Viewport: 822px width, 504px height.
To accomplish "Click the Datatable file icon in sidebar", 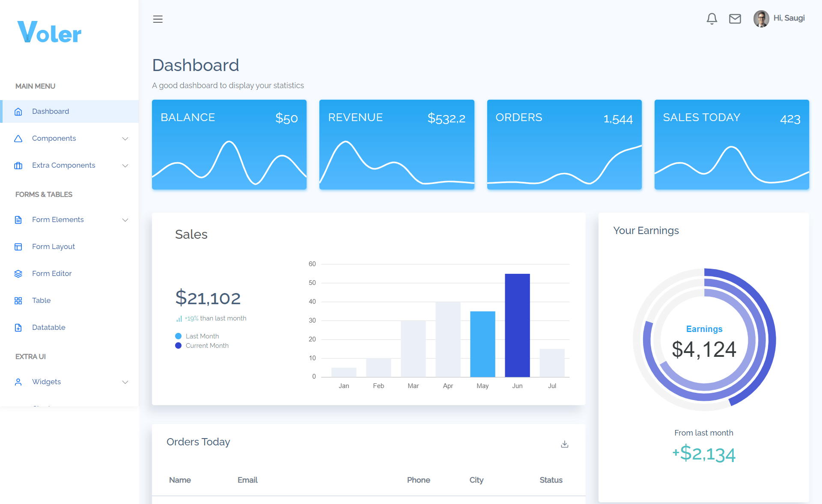I will pos(18,327).
